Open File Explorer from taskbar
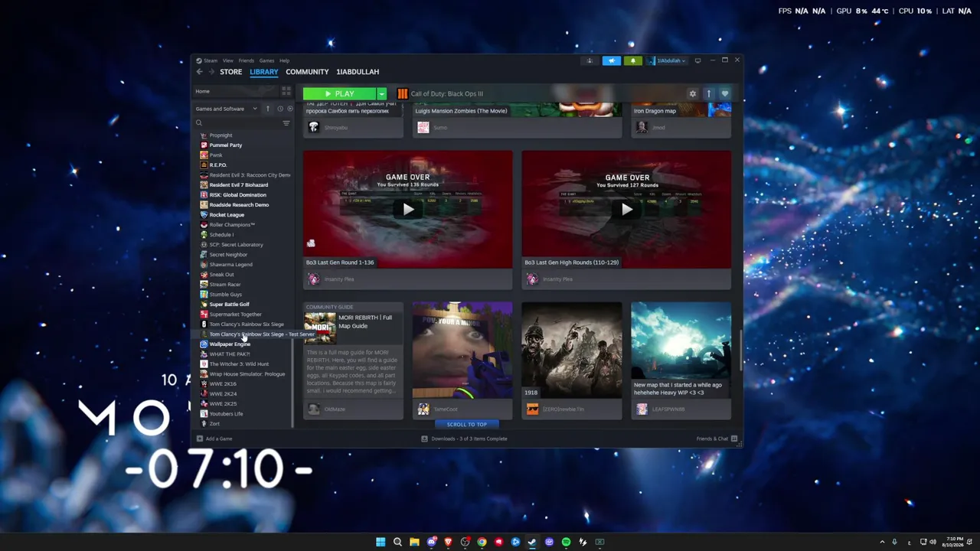Viewport: 980px width, 551px height. point(414,542)
